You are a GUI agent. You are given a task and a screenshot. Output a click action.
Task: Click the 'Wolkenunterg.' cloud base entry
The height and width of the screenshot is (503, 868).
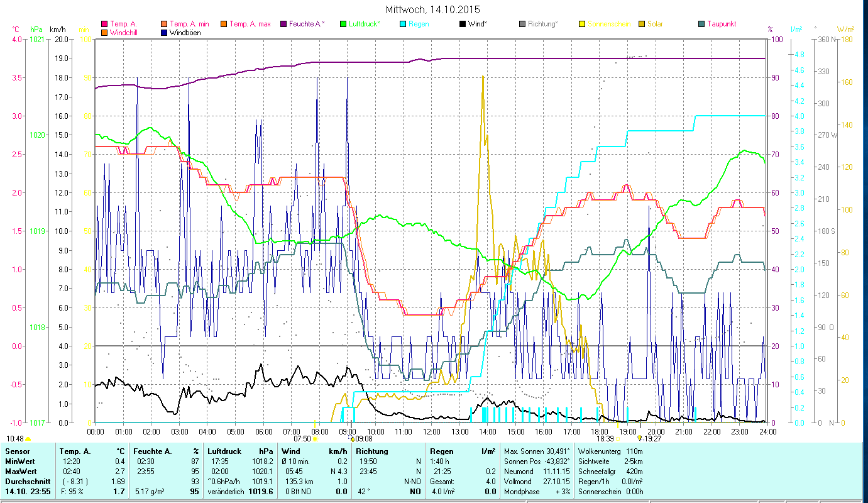click(610, 451)
